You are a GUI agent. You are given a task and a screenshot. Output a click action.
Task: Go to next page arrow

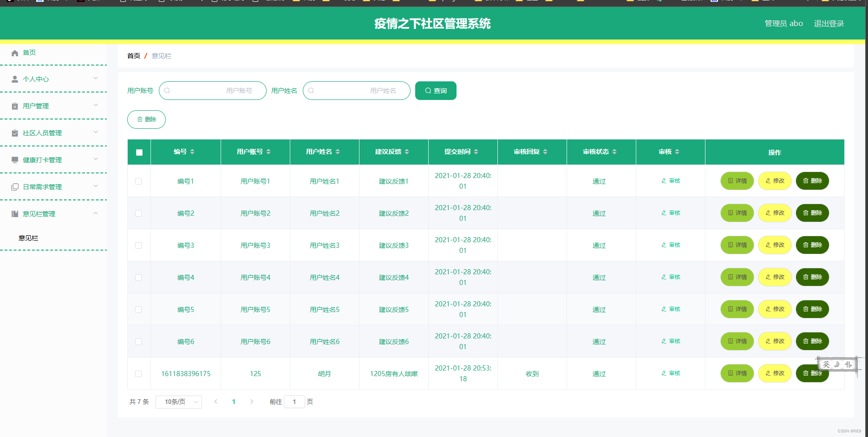252,402
